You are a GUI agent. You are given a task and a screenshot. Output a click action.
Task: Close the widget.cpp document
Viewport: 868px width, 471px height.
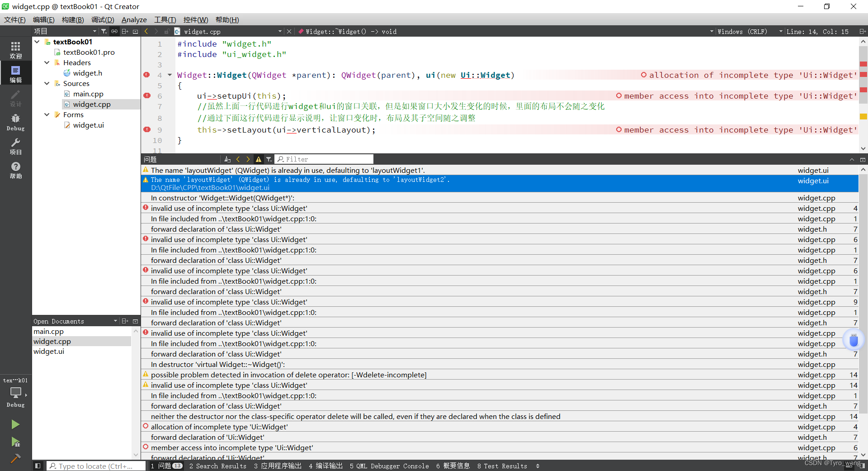click(289, 31)
